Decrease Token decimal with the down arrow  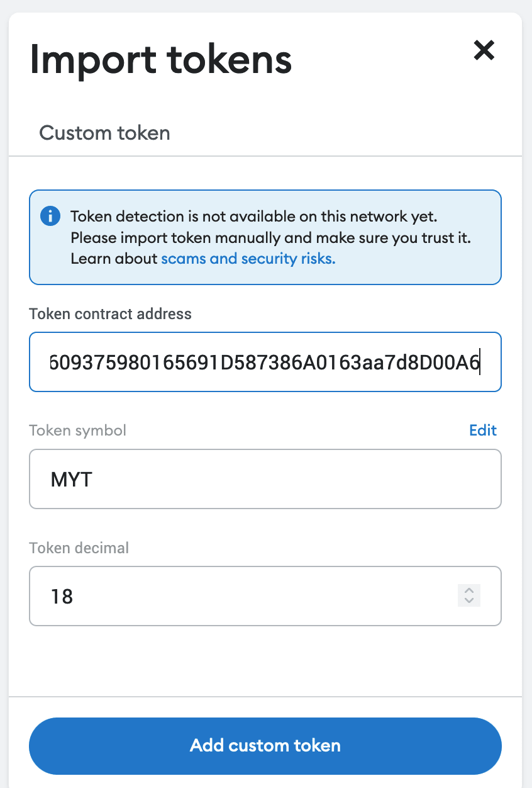(x=468, y=601)
